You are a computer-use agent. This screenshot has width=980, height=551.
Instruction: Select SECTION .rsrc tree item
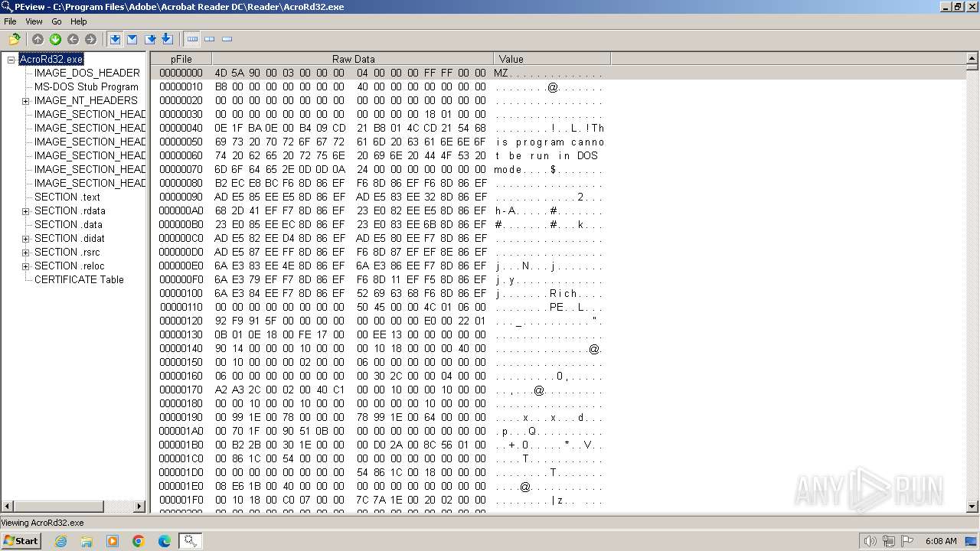point(67,252)
